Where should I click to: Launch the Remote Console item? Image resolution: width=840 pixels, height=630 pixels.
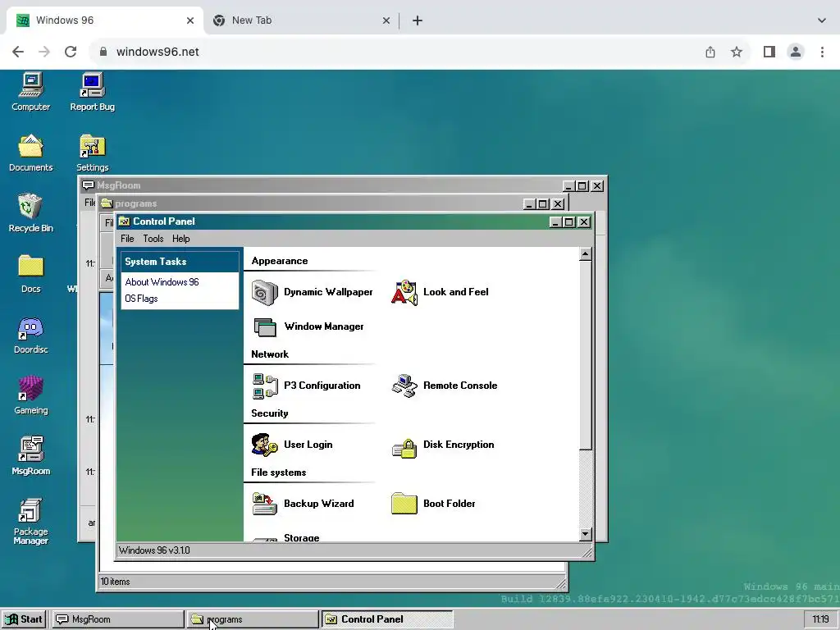[x=445, y=386]
